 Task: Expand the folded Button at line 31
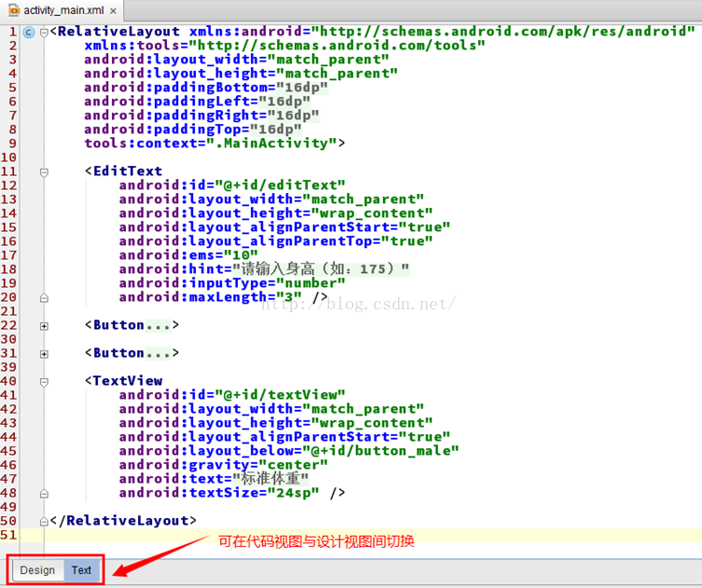pos(44,354)
